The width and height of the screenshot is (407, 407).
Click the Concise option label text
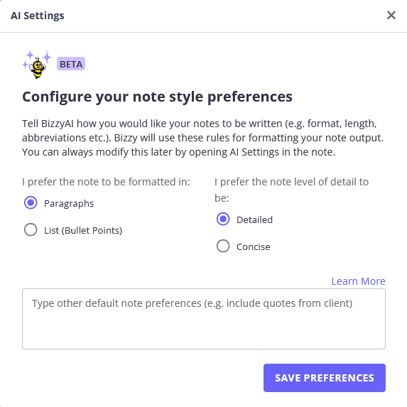tap(253, 247)
